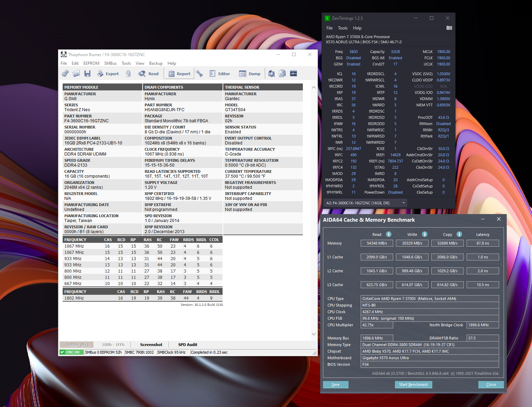
Task: Click the floppy disk save icon
Action: (87, 73)
